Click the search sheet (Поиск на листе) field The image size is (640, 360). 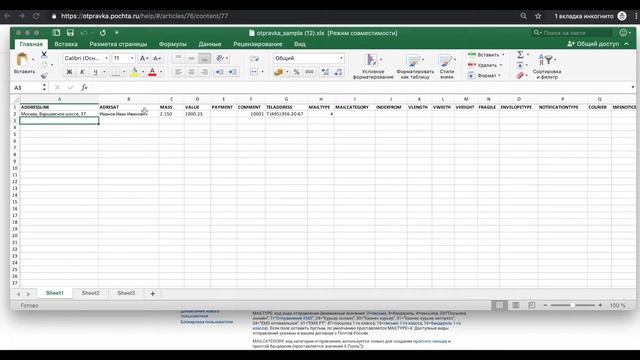[x=573, y=33]
